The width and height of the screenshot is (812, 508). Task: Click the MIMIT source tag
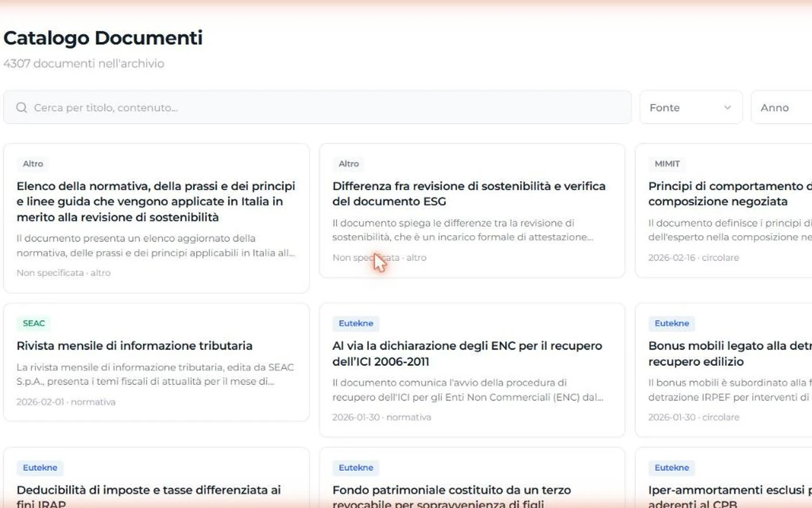pyautogui.click(x=667, y=164)
